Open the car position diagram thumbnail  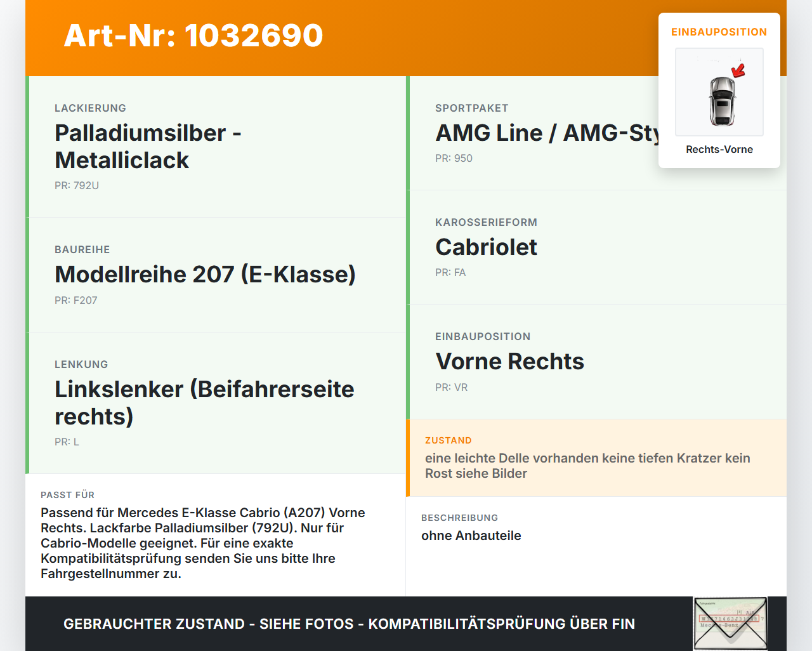click(x=719, y=92)
